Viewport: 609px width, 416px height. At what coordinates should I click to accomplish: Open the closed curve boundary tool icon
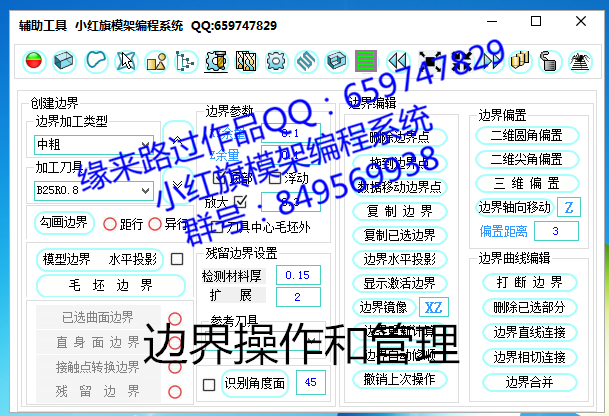(96, 61)
